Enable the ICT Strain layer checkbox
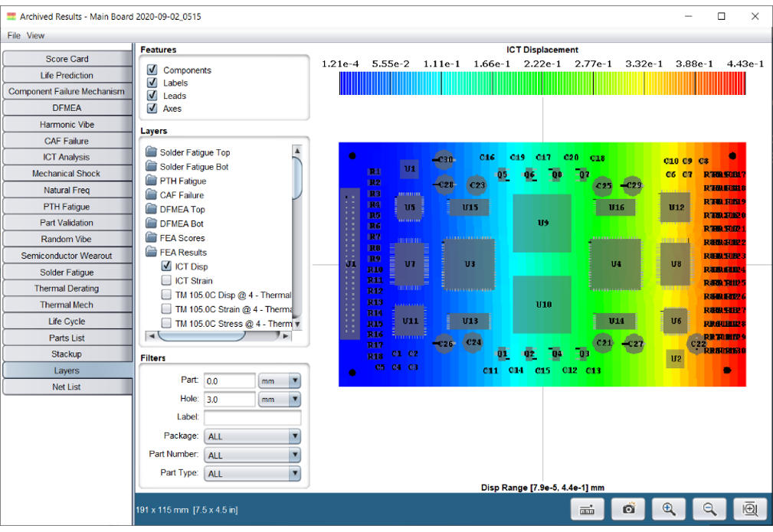 [166, 281]
